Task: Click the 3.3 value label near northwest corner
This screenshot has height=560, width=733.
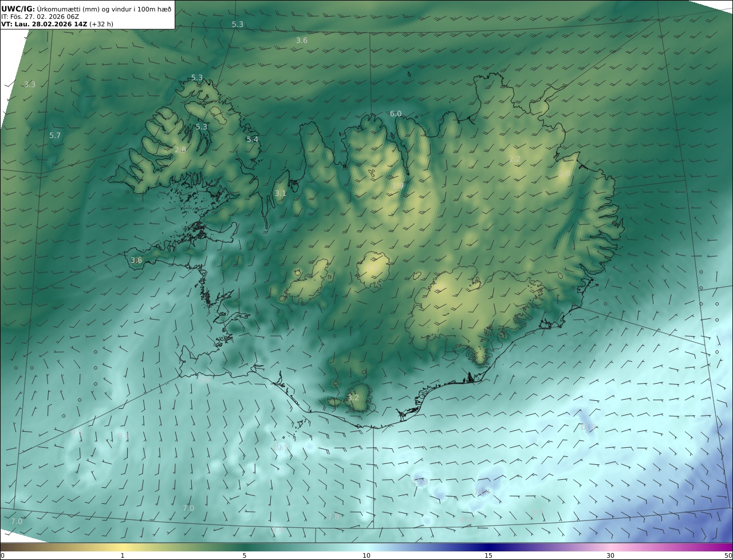Action: click(x=30, y=85)
